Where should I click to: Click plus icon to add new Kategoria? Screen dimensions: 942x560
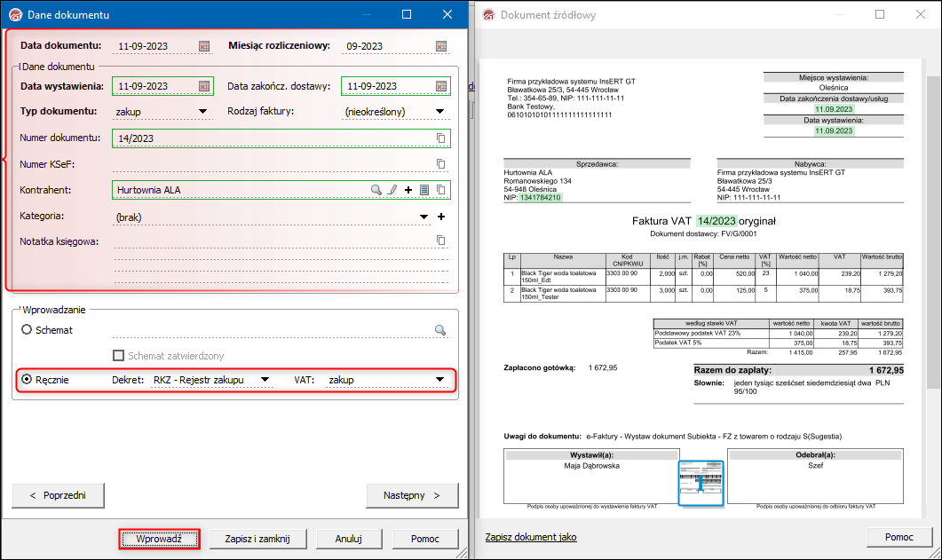(x=440, y=216)
